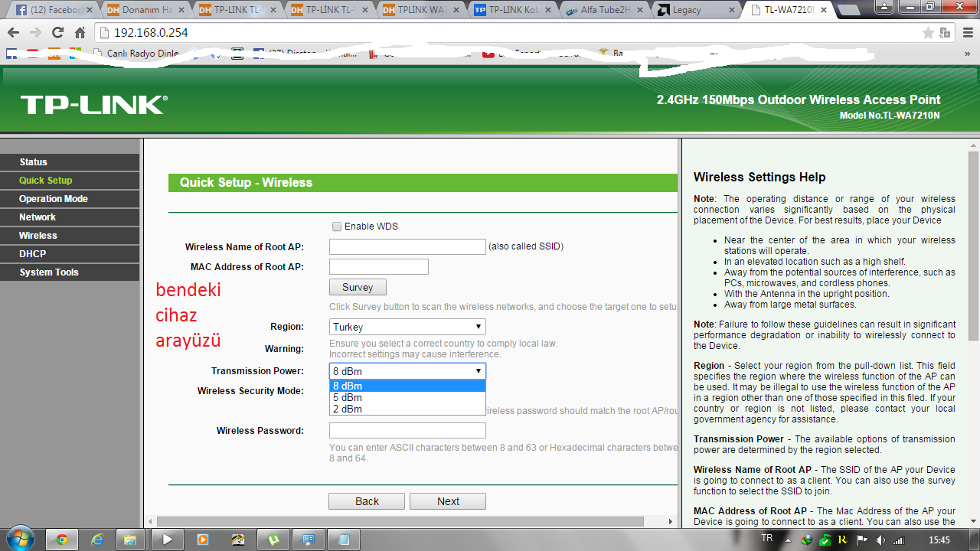980x551 pixels.
Task: Click the Quick Setup - Wireless heading
Action: coord(246,182)
